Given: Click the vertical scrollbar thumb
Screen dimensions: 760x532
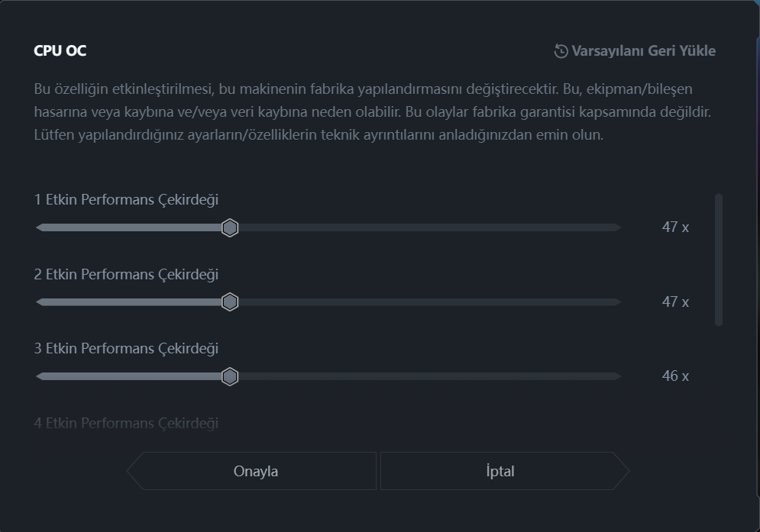Looking at the screenshot, I should 719,260.
